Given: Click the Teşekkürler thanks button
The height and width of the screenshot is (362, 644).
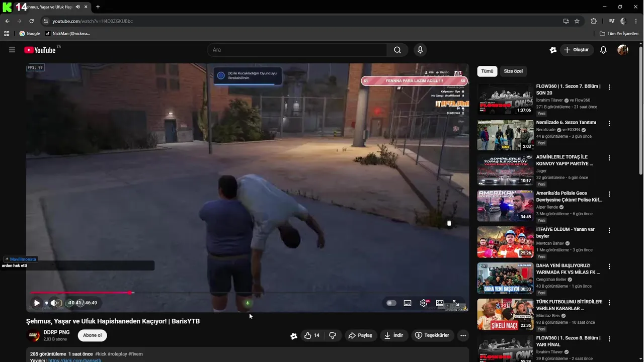Looking at the screenshot, I should (433, 335).
